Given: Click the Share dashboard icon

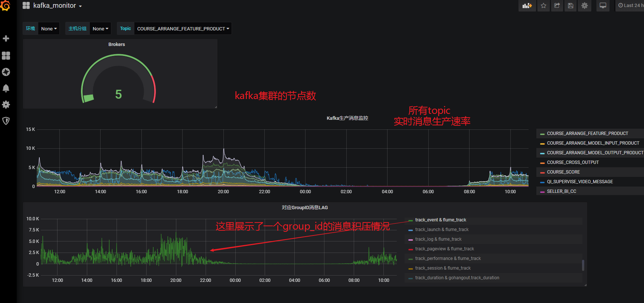Looking at the screenshot, I should pos(557,6).
